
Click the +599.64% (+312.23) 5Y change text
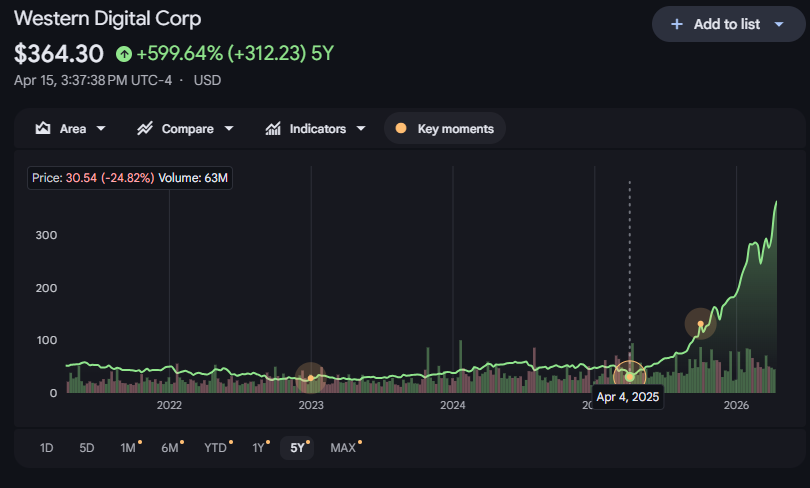coord(235,53)
